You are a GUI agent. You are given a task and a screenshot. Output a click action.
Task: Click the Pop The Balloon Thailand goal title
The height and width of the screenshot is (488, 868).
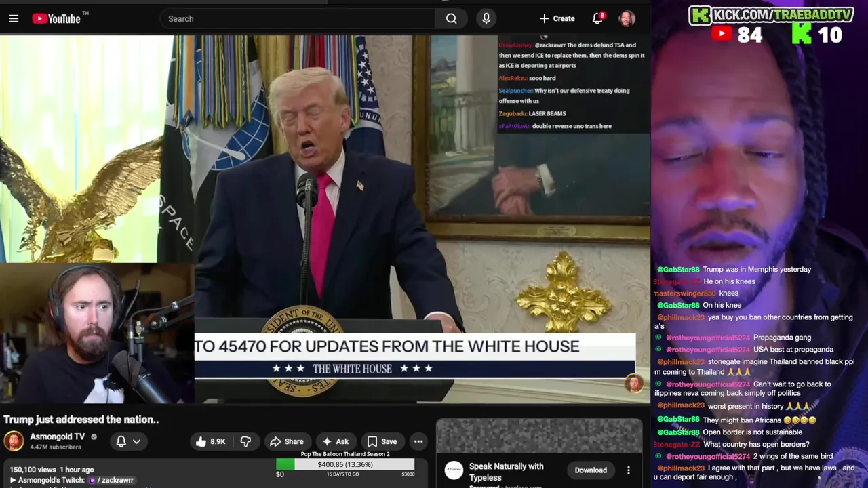pyautogui.click(x=345, y=454)
